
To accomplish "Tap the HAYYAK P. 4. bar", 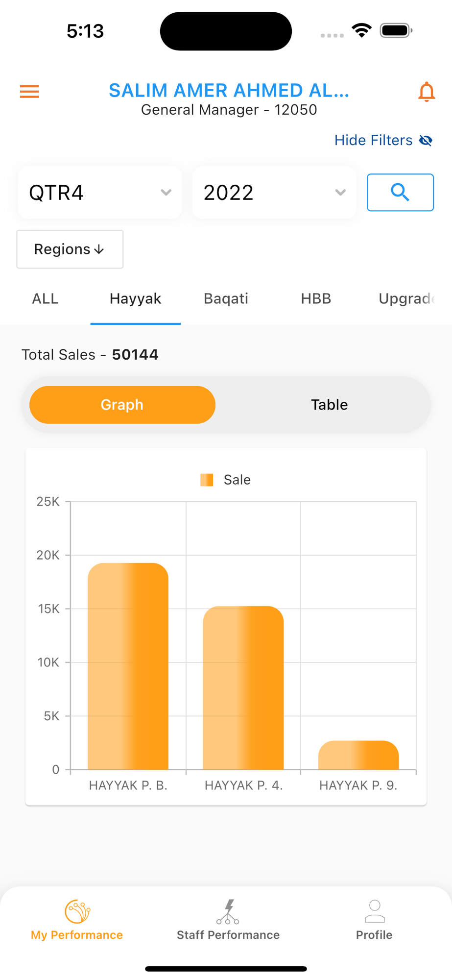I will click(x=243, y=688).
